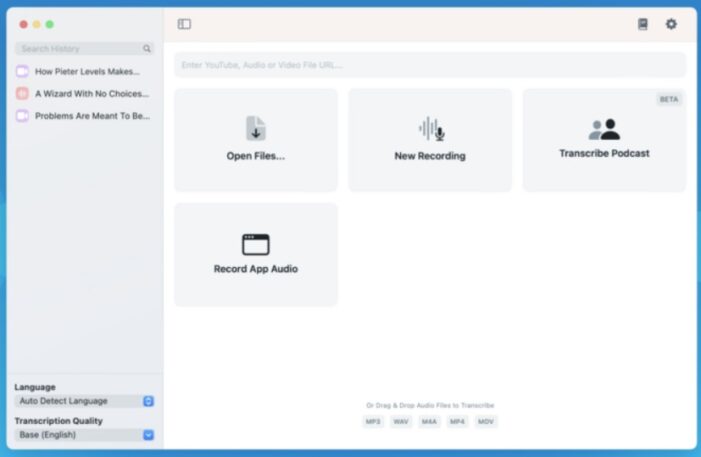Expand the Transcription Quality dropdown
701x457 pixels.
[84, 435]
